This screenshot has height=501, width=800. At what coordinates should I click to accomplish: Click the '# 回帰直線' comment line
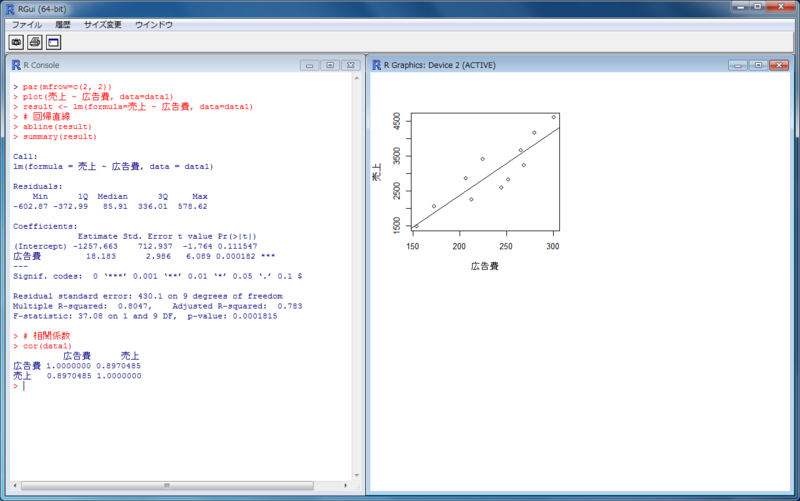point(41,117)
